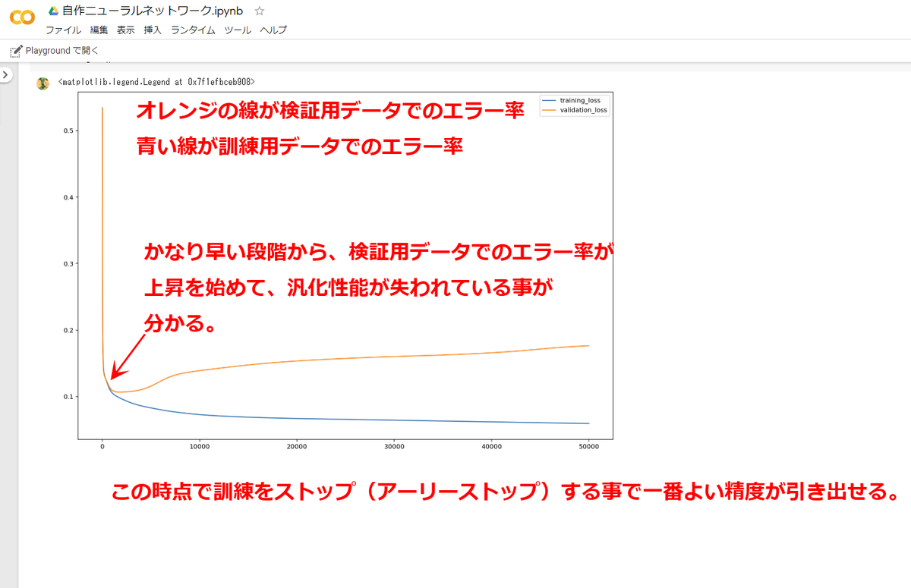The height and width of the screenshot is (588, 911).
Task: Open the 表示 menu
Action: coord(126,30)
